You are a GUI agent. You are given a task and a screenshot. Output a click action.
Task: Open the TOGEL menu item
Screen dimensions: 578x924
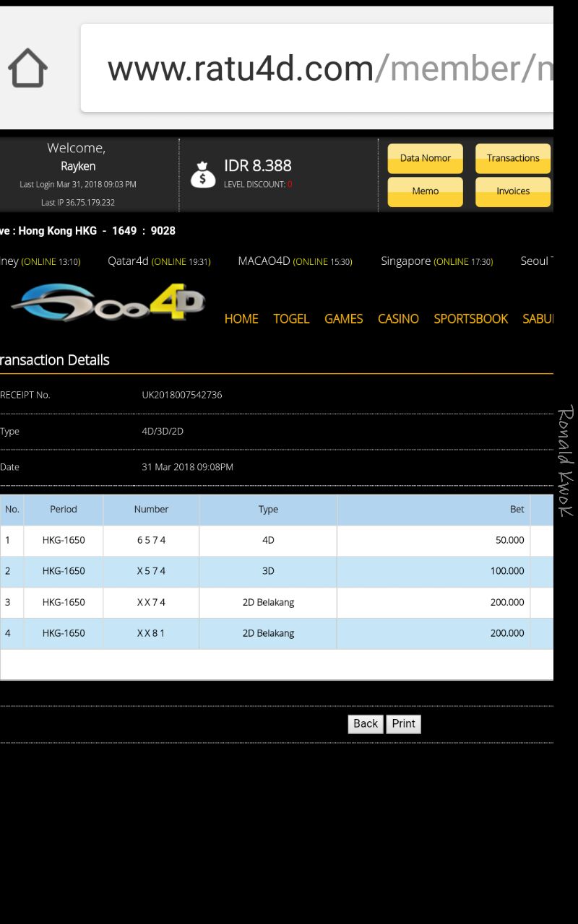tap(291, 319)
